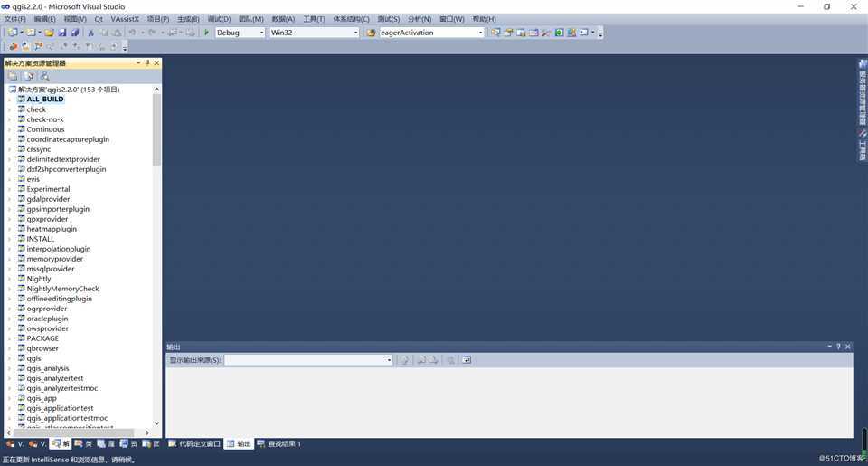Open the File (文件) menu
Image resolution: width=868 pixels, height=466 pixels.
pos(15,19)
